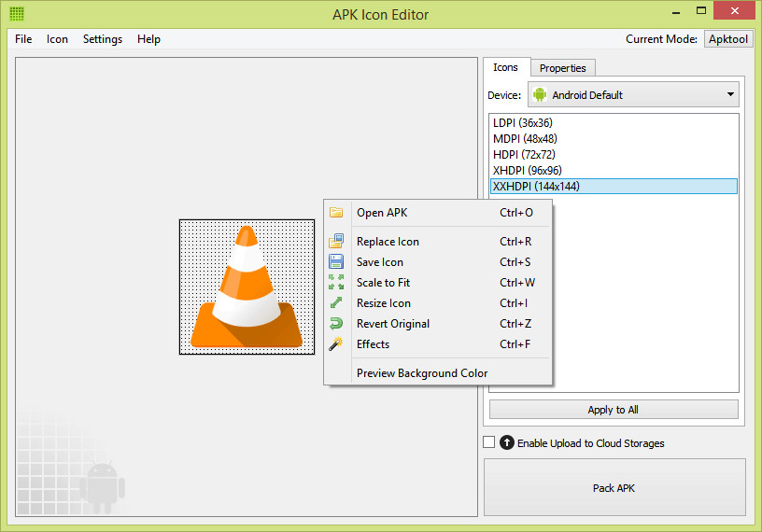Click the Apply to All button
This screenshot has height=532, width=762.
(x=614, y=410)
